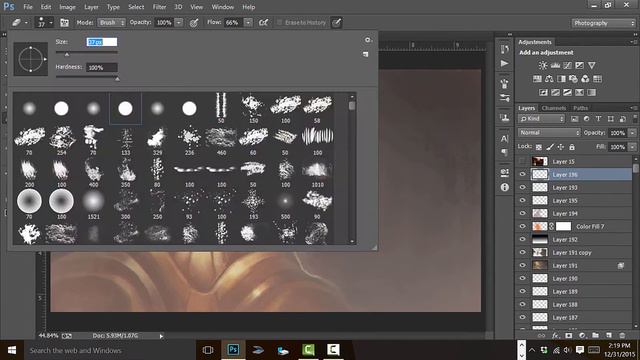Add Brightness/Contrast adjustment
The image size is (640, 360).
click(x=543, y=65)
